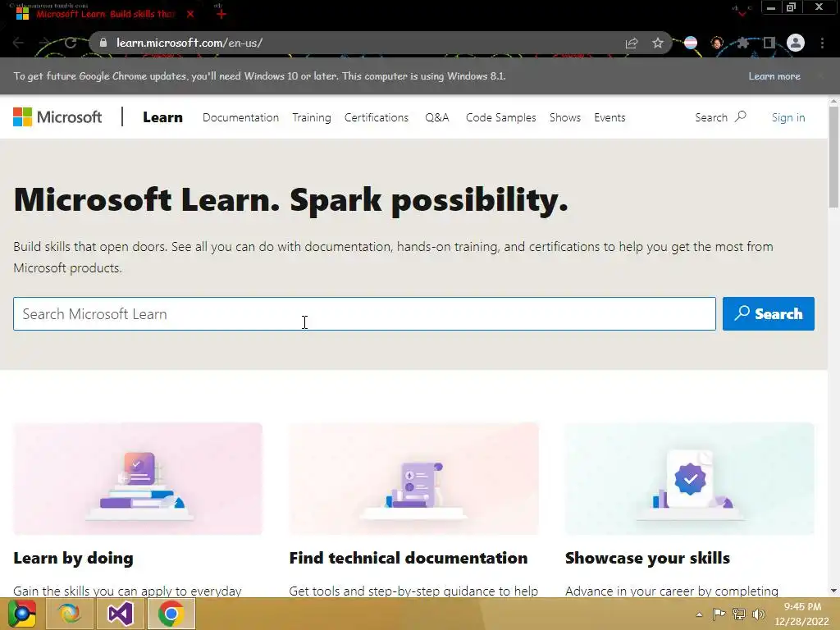
Task: Open the Shows menu item
Action: tap(564, 117)
